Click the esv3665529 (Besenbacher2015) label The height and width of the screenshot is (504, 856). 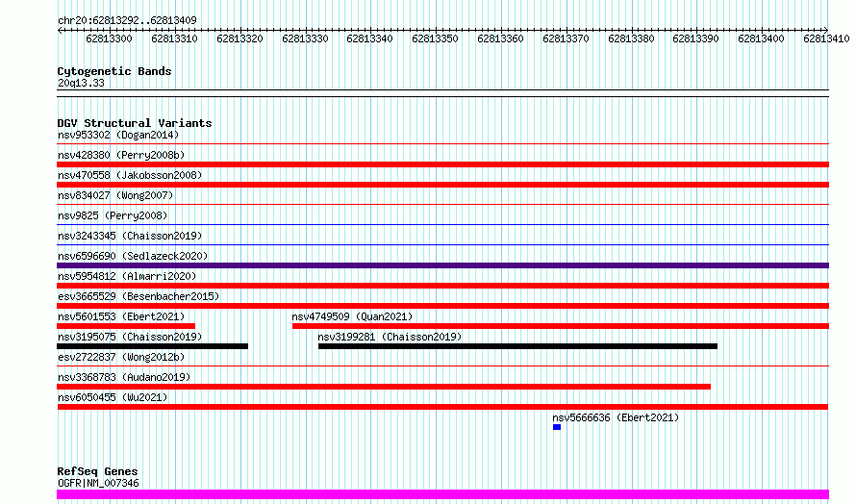point(138,296)
